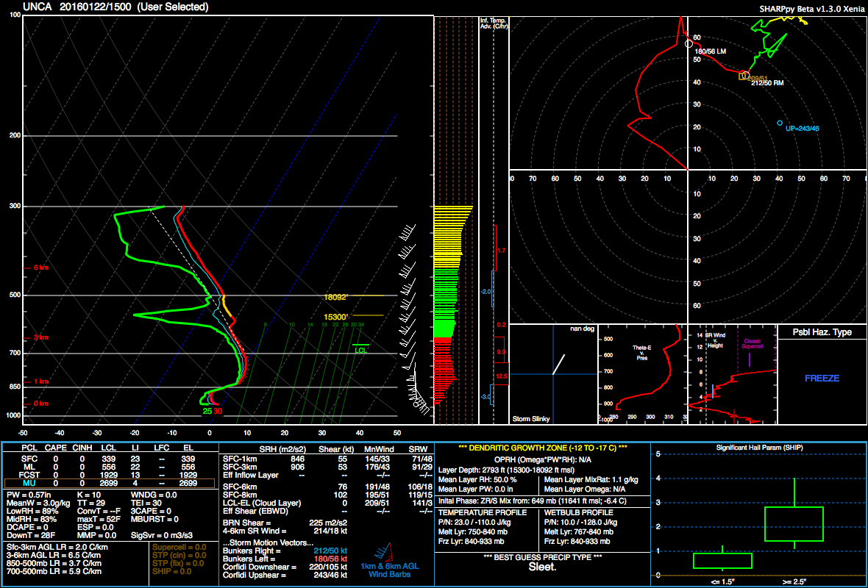Click the 'SigSvr = 0 m3/s3' value
This screenshot has height=588, width=868.
coord(162,536)
